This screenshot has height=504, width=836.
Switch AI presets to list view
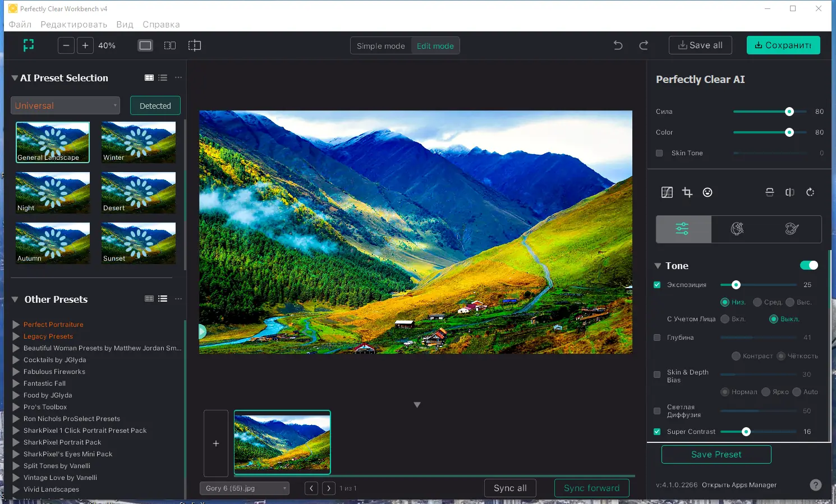[163, 78]
